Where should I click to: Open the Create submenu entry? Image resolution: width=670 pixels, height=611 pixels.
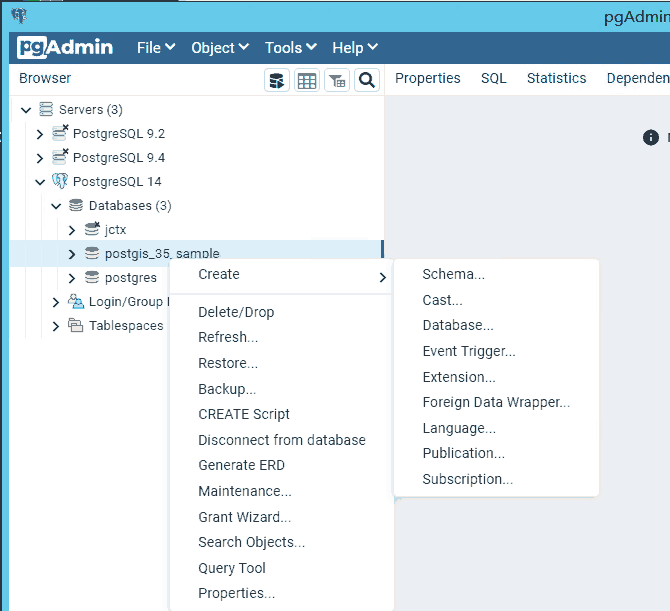(x=281, y=274)
